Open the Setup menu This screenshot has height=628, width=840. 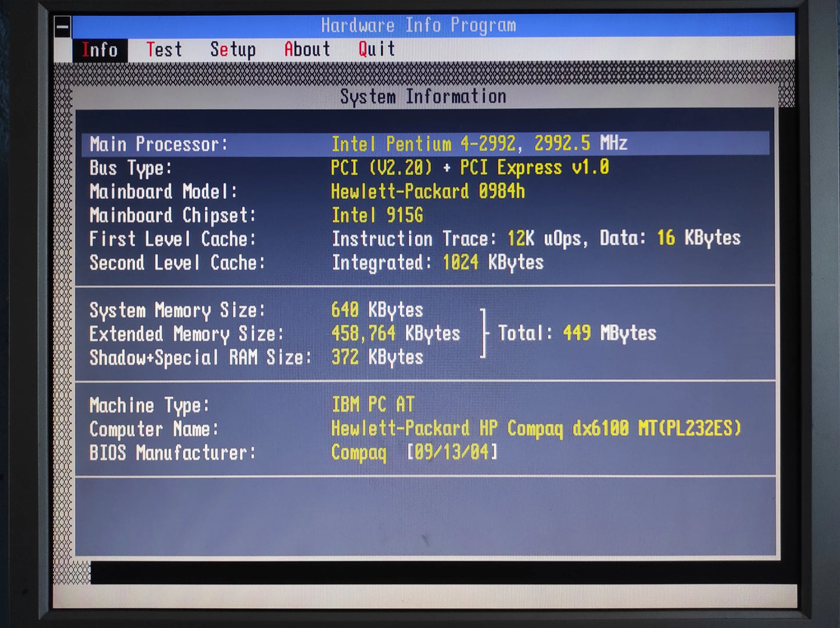tap(233, 50)
